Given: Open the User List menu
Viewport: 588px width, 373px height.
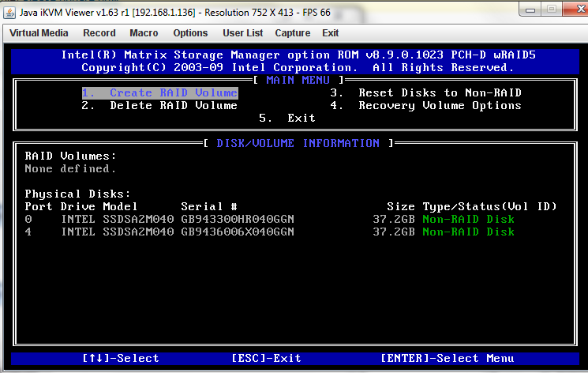Looking at the screenshot, I should pyautogui.click(x=243, y=33).
